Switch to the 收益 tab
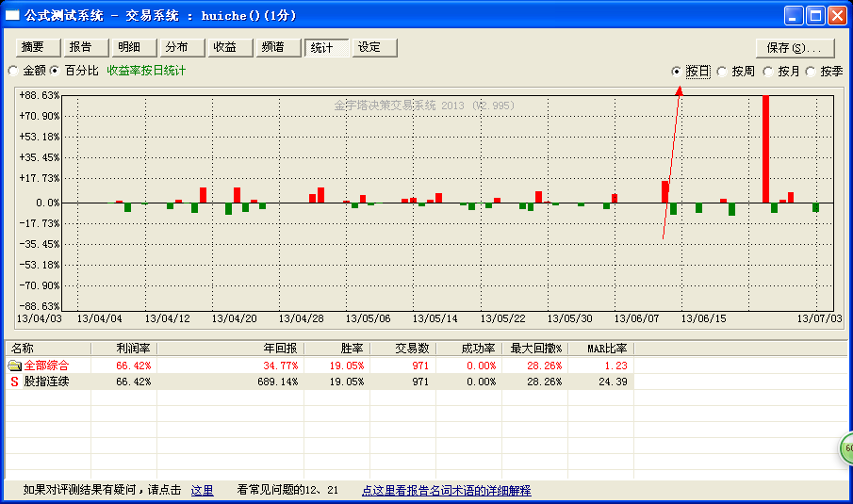This screenshot has height=504, width=853. point(224,47)
